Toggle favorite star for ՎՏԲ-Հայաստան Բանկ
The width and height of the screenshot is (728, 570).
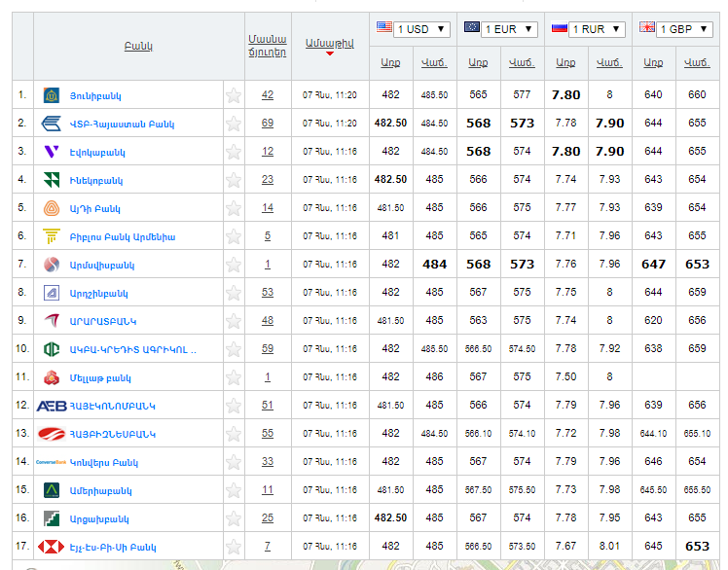point(234,124)
